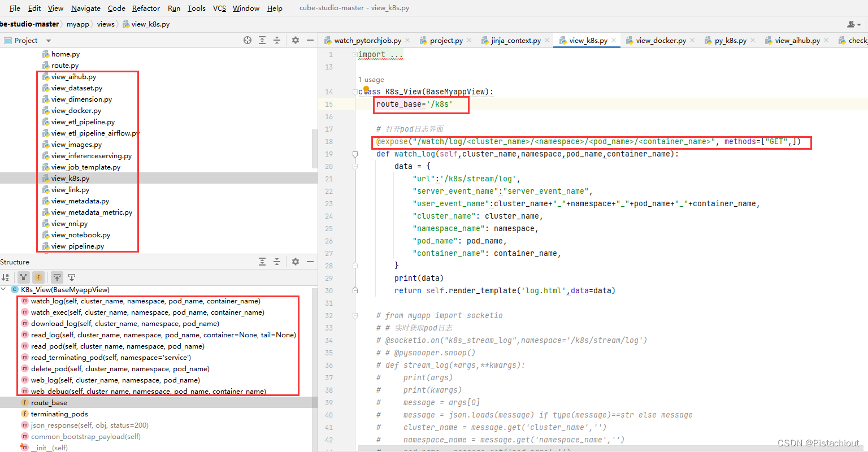The image size is (868, 452).
Task: Open the File menu
Action: tap(15, 8)
